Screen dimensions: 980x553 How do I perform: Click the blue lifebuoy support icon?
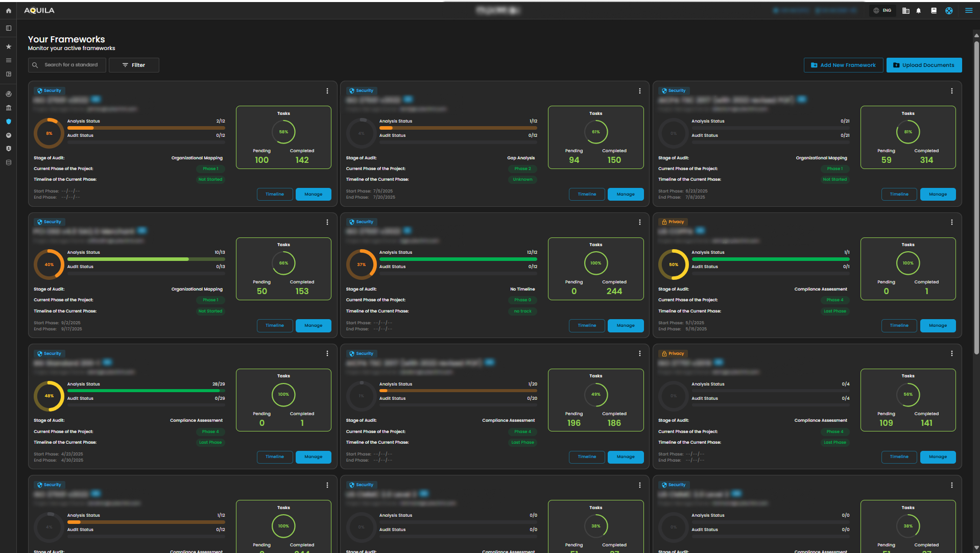click(948, 10)
